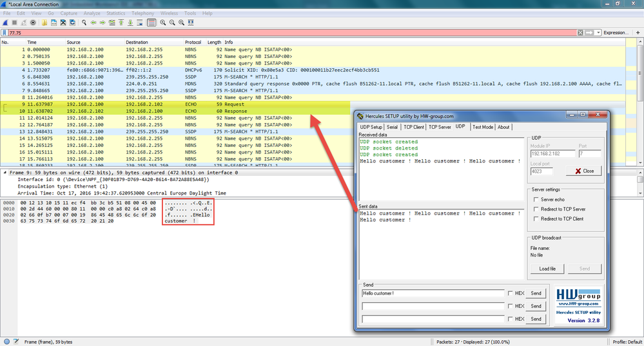Go back in packet history

tap(93, 23)
